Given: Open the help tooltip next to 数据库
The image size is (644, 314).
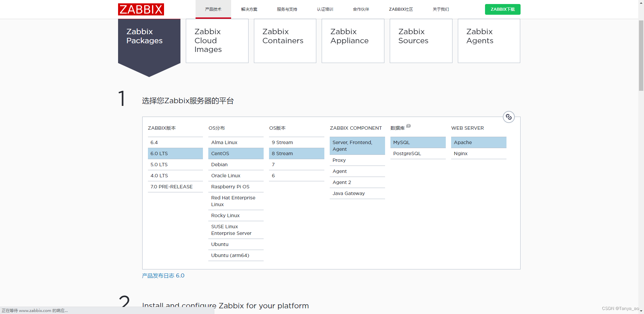Looking at the screenshot, I should 409,126.
